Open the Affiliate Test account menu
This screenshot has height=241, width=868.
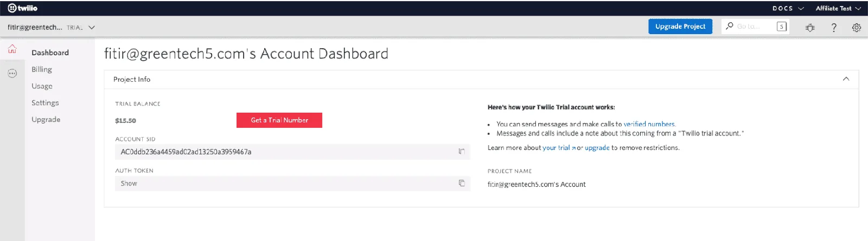838,9
